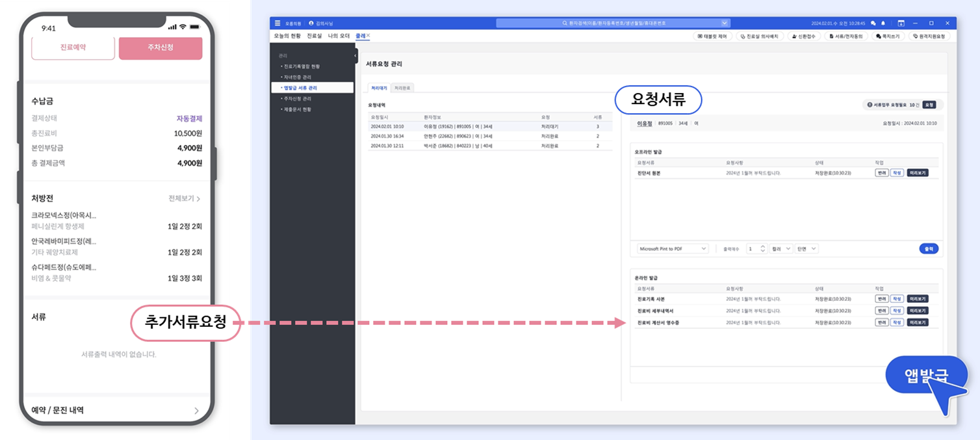Click the 요청 button beside 서류업무 요청필요
Viewport: 980px width, 440px height.
pos(929,105)
